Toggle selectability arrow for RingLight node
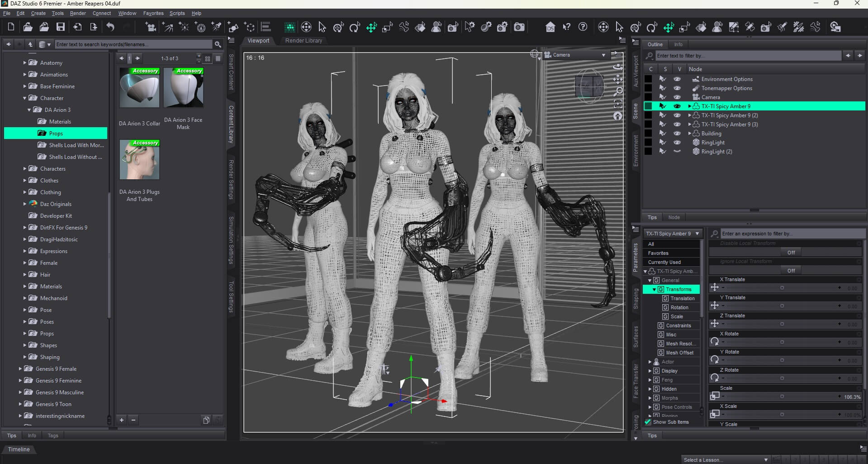The height and width of the screenshot is (464, 868). (663, 143)
